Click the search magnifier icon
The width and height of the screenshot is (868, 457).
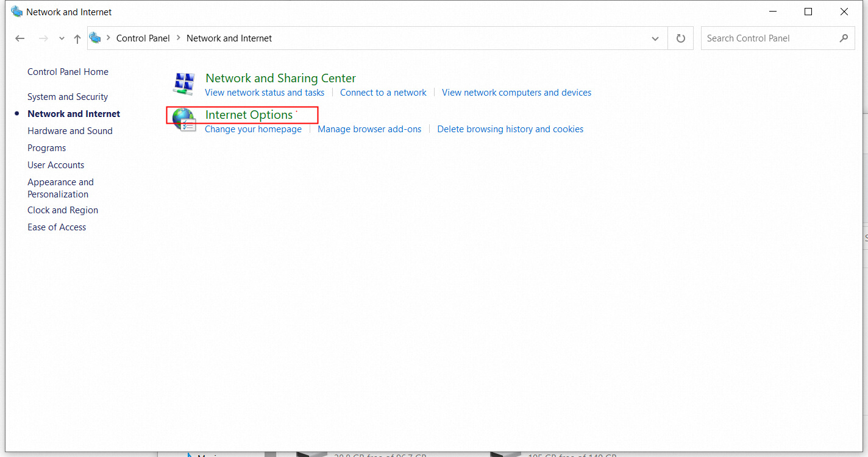[844, 38]
